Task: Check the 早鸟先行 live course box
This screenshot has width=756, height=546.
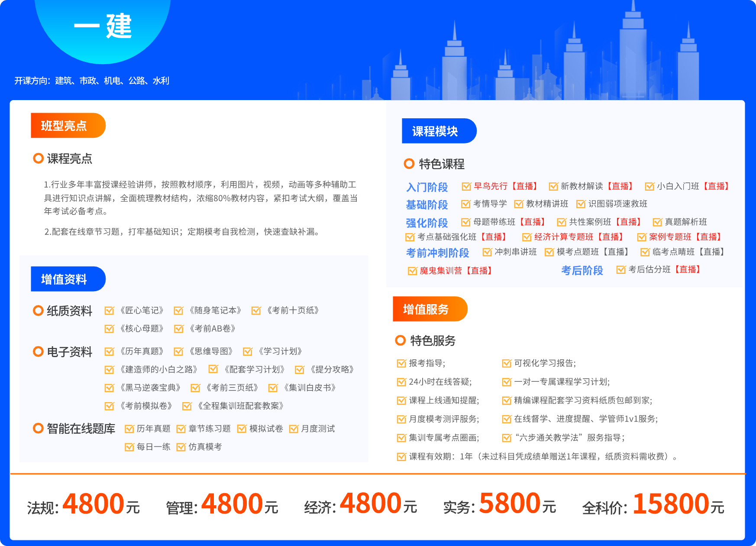Action: [x=466, y=186]
